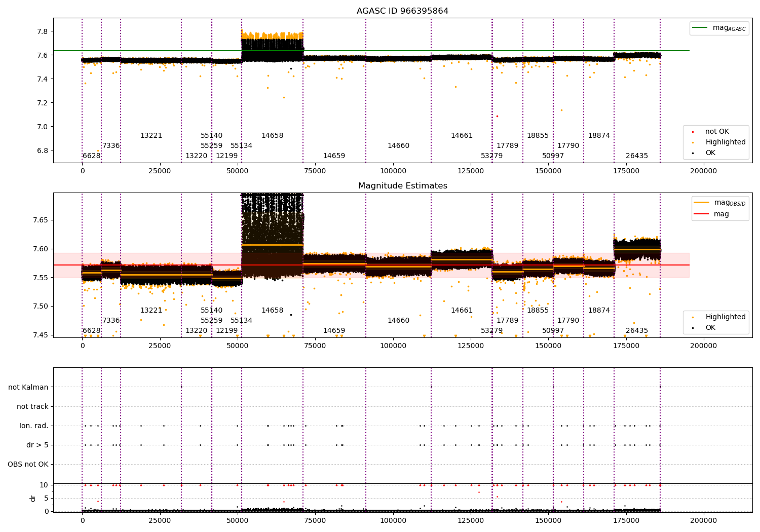Click the 'not OK' legend entry
Screen dimensions: 760x532
tap(717, 132)
